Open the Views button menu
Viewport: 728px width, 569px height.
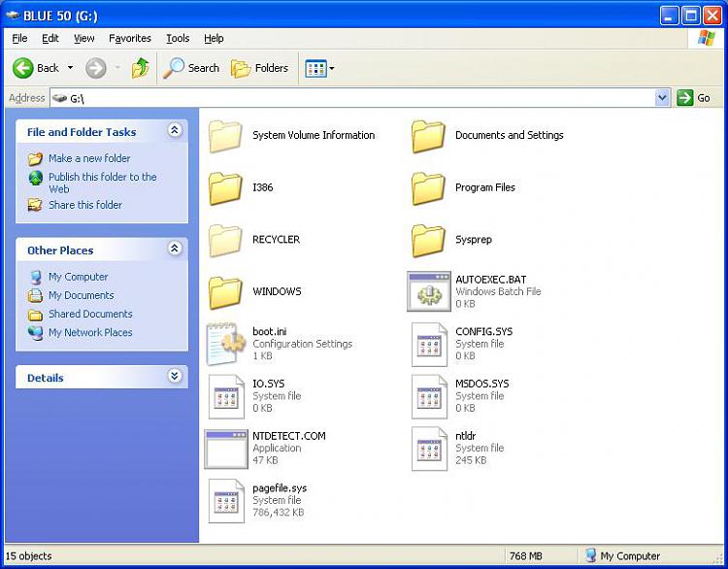[x=319, y=68]
